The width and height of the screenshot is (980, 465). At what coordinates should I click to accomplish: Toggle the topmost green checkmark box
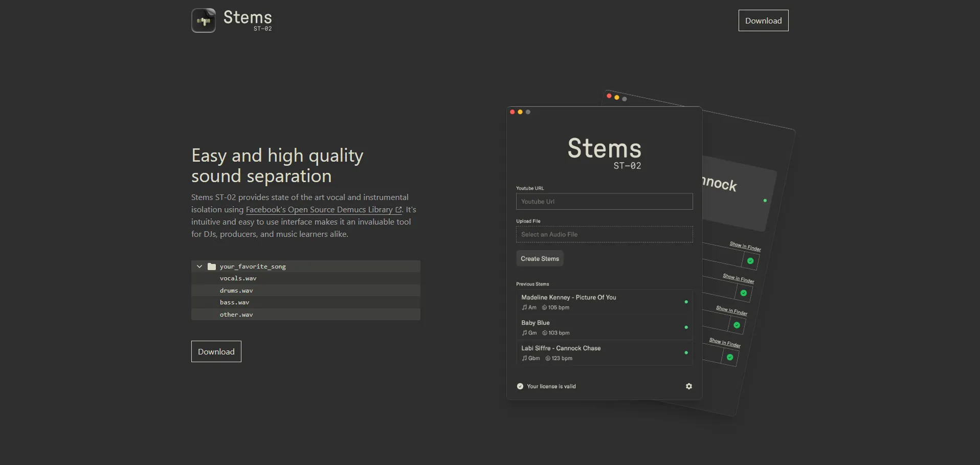750,261
